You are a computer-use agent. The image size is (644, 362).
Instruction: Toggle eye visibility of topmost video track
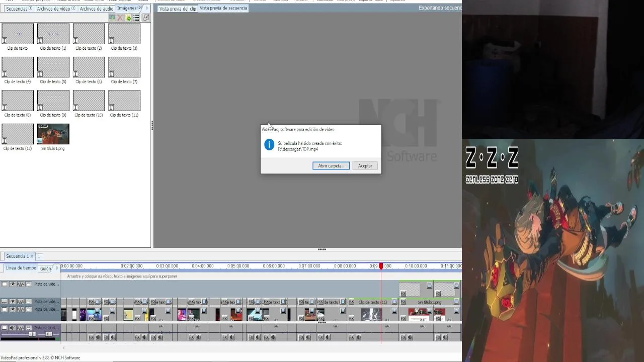tap(13, 284)
